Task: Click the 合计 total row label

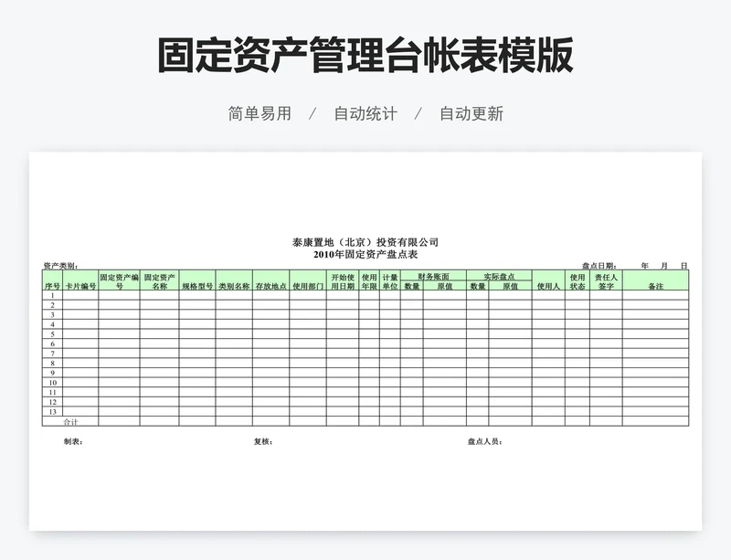Action: coord(71,421)
